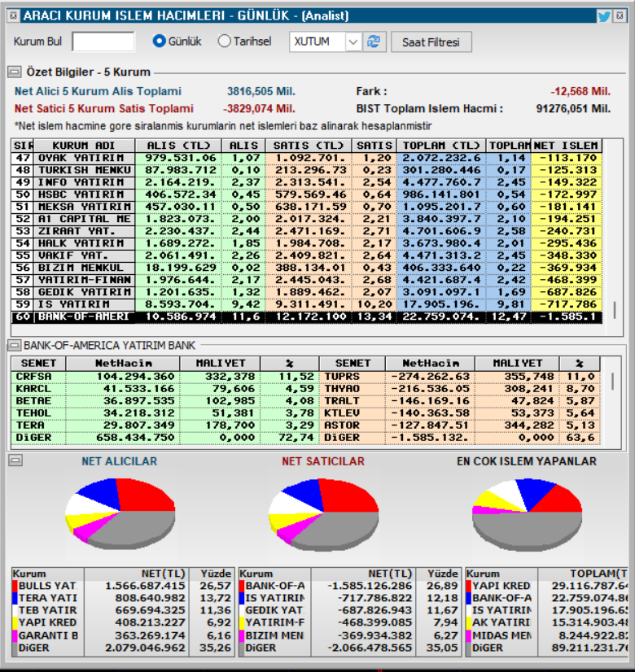Image resolution: width=635 pixels, height=672 pixels.
Task: Click the GEDIK YAT net sellers row
Action: [x=349, y=610]
